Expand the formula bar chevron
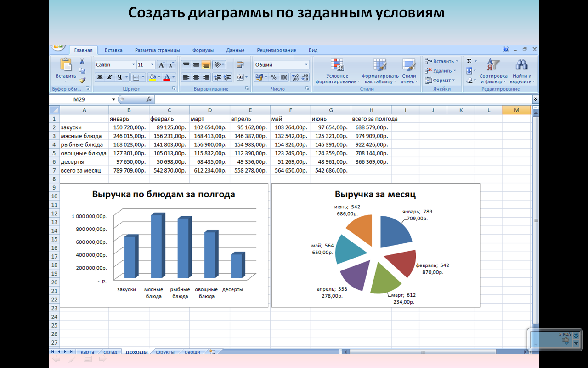588x368 pixels. coord(535,99)
